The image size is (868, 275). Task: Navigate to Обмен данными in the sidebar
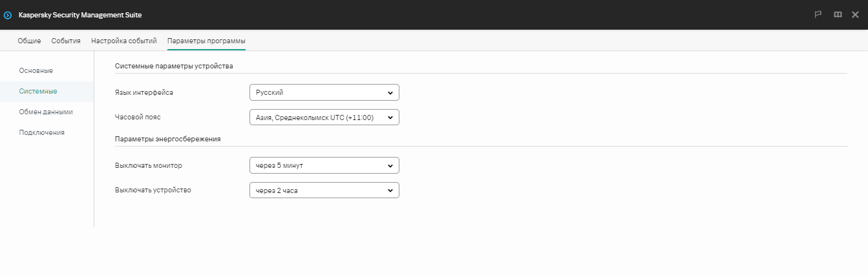click(46, 112)
